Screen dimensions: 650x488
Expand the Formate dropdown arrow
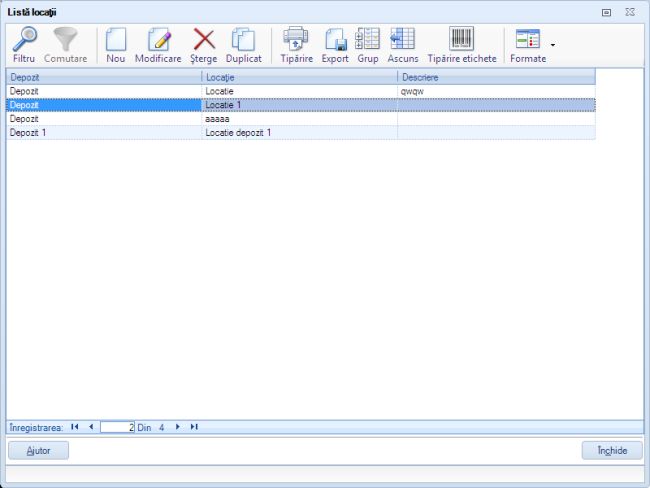[x=553, y=46]
